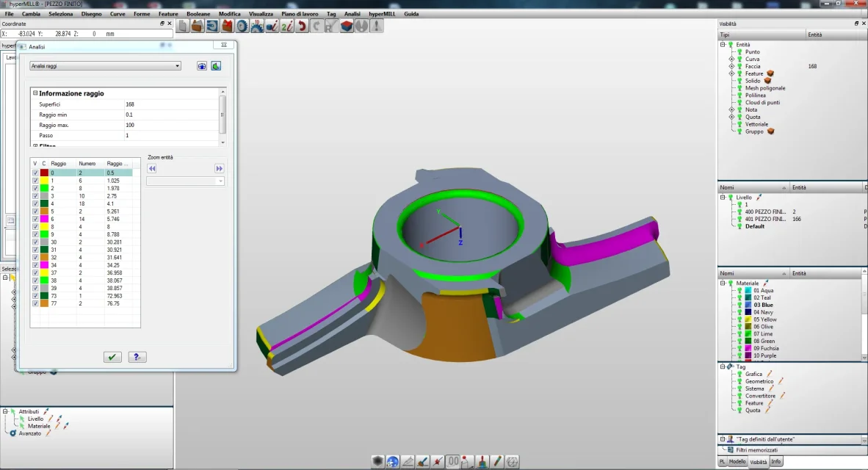
Task: Click the wireframe sphere icon in bottom toolbar
Action: [x=513, y=462]
